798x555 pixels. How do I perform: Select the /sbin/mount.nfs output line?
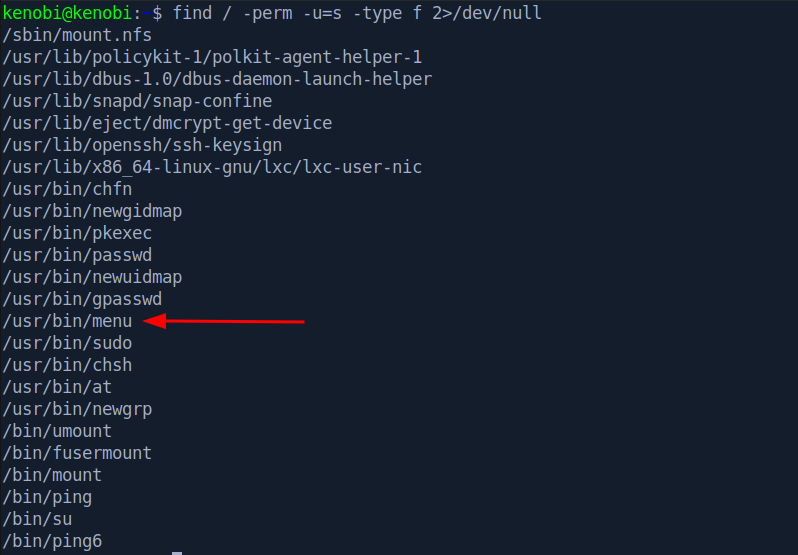click(x=77, y=36)
